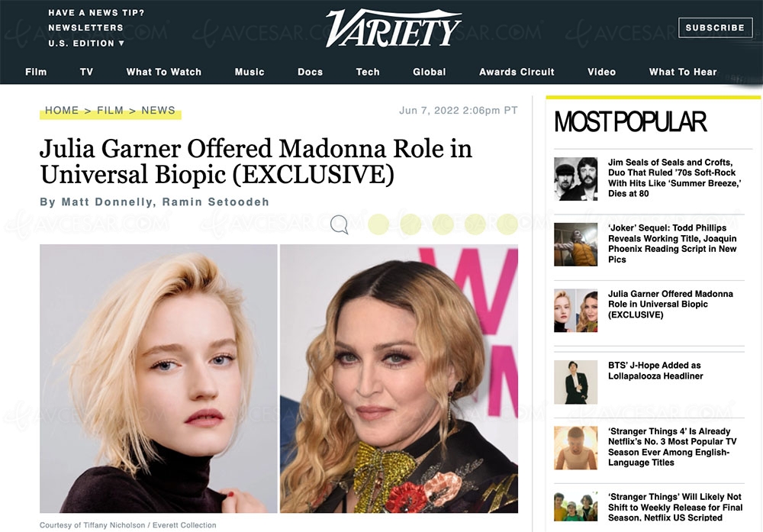
Task: Open the Joker sequel thumbnail
Action: [575, 244]
